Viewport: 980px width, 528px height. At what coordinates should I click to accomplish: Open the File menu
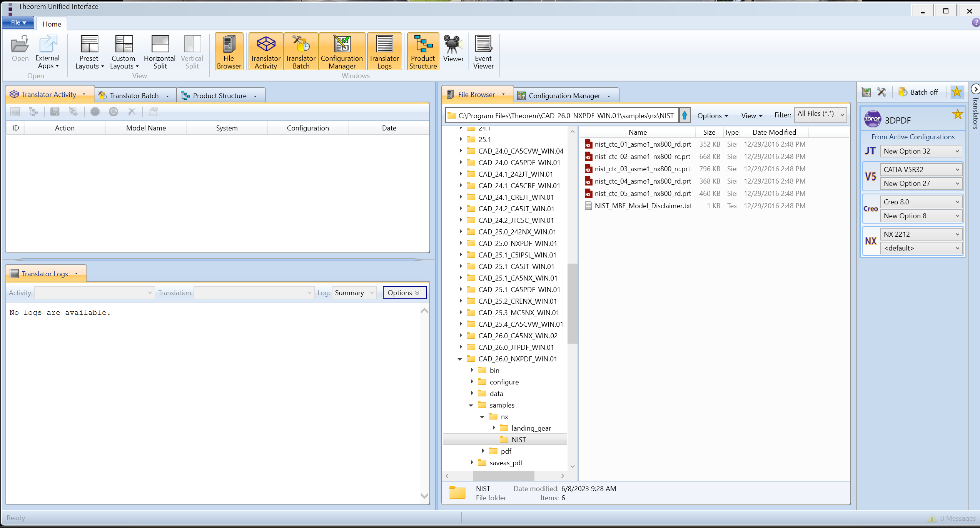(x=18, y=22)
